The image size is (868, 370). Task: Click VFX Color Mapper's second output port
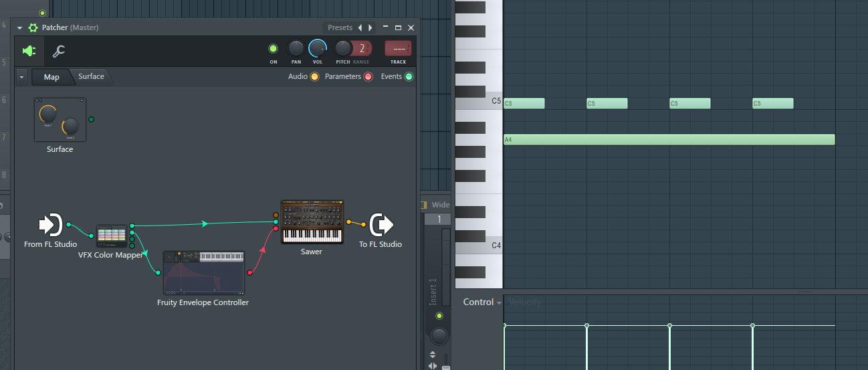(132, 232)
